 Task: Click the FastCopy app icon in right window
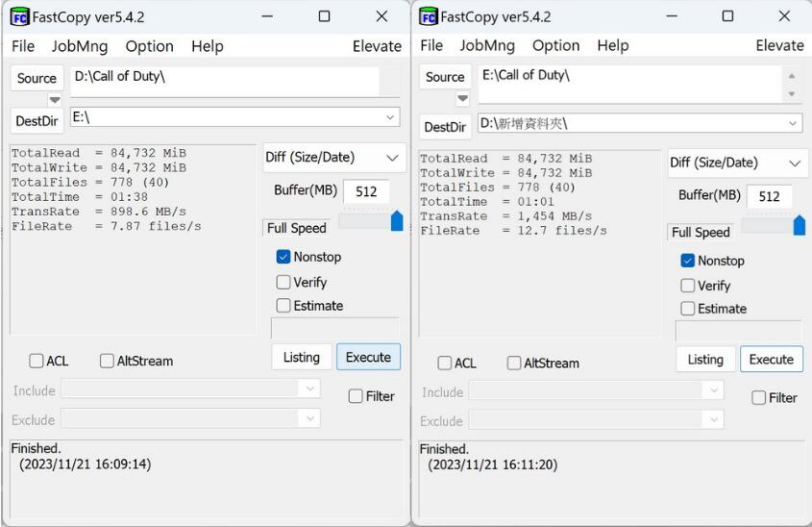pos(428,17)
